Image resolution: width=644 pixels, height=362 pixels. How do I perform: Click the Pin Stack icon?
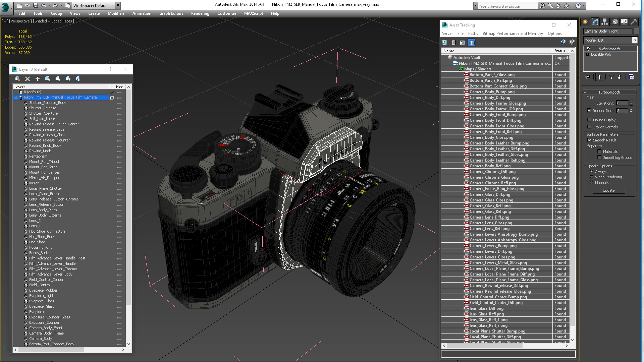[588, 77]
